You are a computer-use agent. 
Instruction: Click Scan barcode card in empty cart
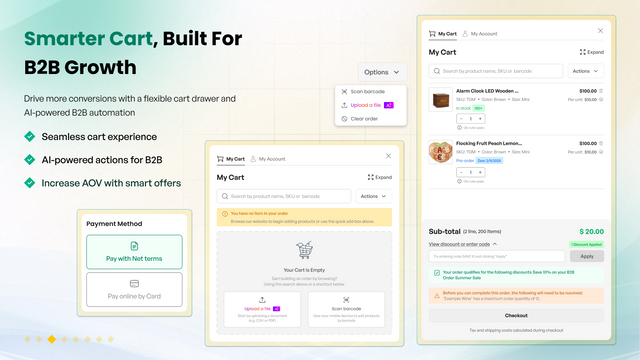click(x=346, y=309)
